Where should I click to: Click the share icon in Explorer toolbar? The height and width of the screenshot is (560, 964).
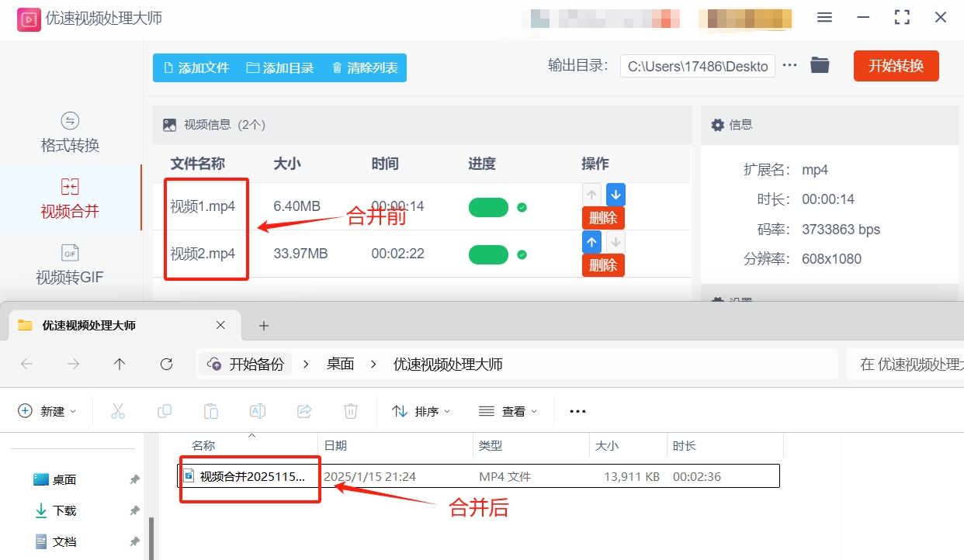click(x=303, y=410)
